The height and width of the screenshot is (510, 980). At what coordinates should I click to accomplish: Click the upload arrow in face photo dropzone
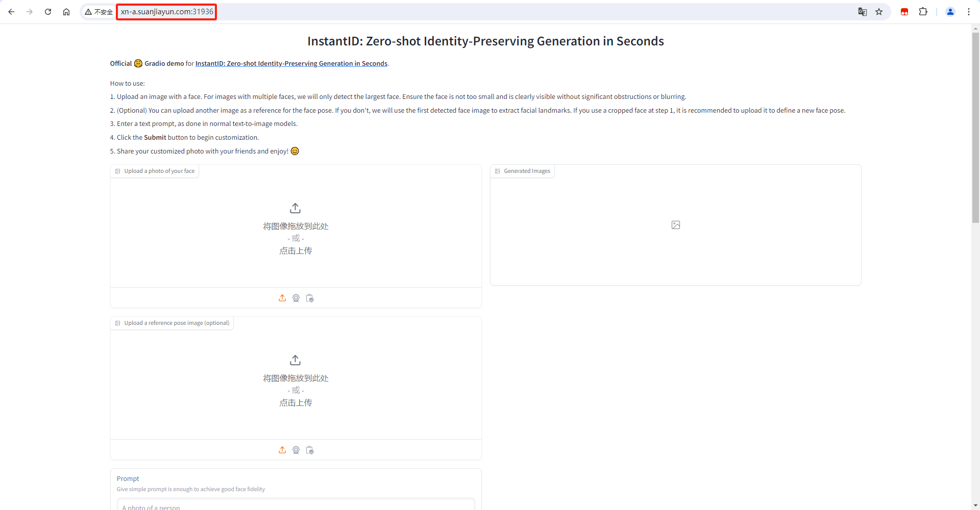click(296, 208)
